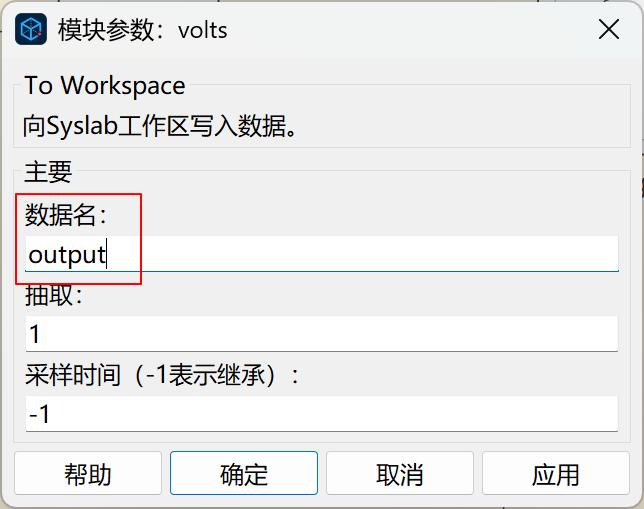Click the 数据名 label

(x=66, y=214)
